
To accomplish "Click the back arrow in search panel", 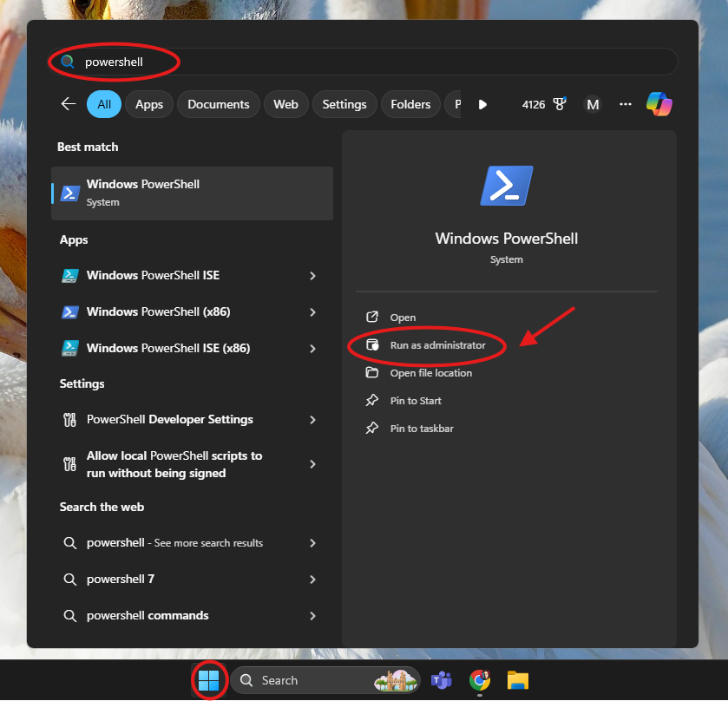I will 69,104.
